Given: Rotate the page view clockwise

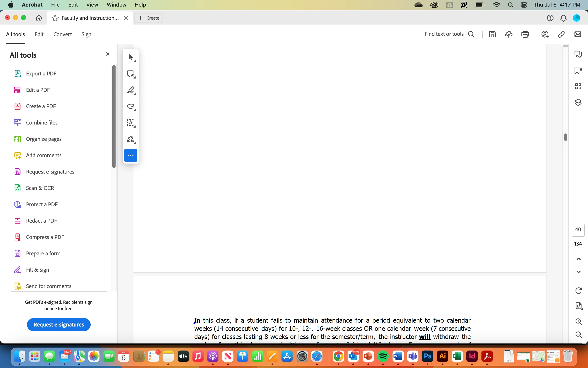Looking at the screenshot, I should (579, 291).
